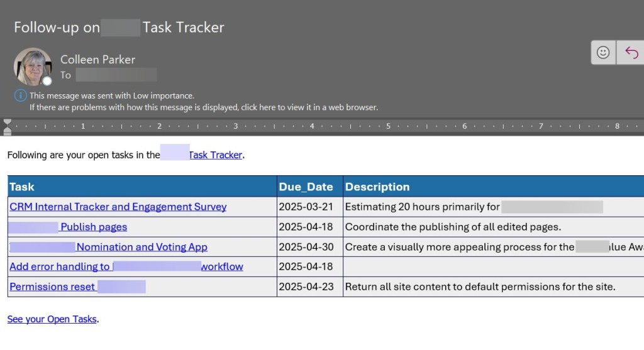
Task: Open Colleen Parker's profile photo
Action: tap(33, 67)
